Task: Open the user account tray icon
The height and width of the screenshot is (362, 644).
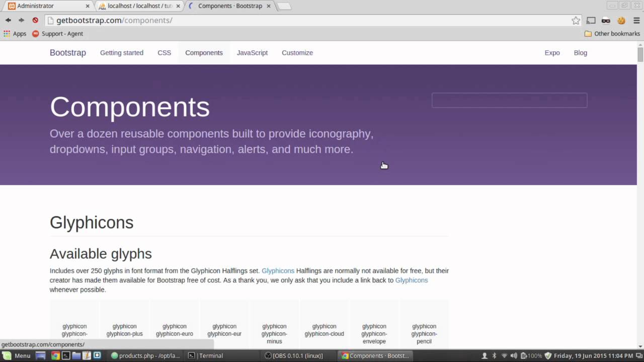Action: (485, 355)
